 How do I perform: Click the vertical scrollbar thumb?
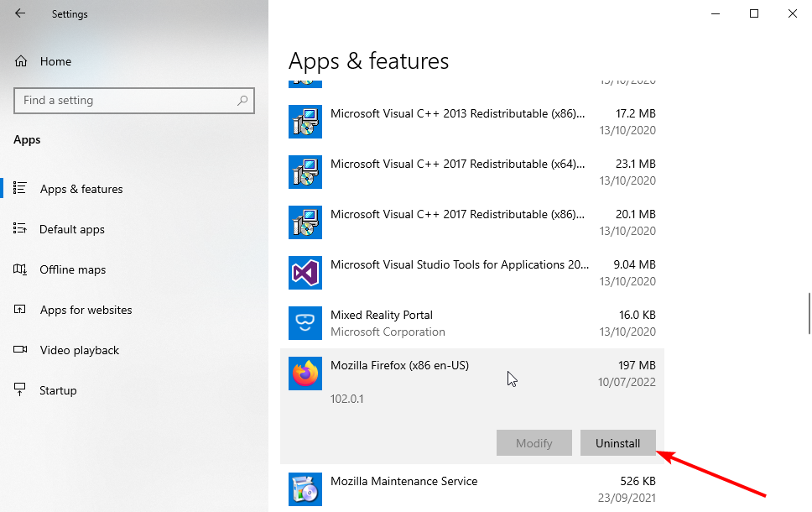pyautogui.click(x=809, y=313)
